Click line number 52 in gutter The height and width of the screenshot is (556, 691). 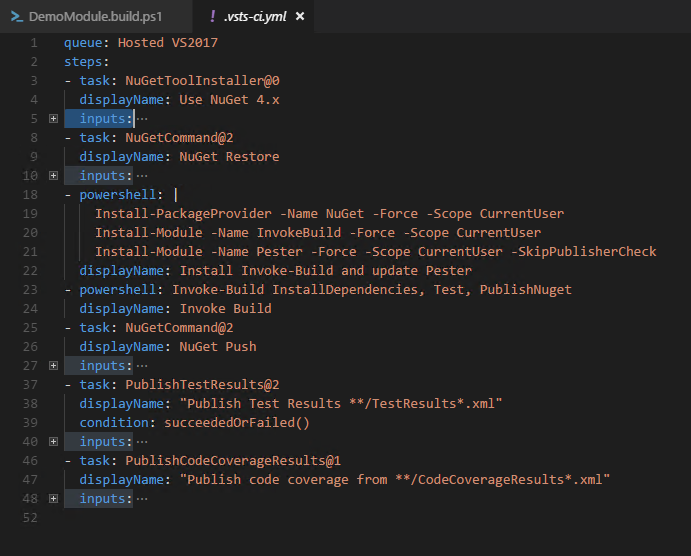pos(30,518)
